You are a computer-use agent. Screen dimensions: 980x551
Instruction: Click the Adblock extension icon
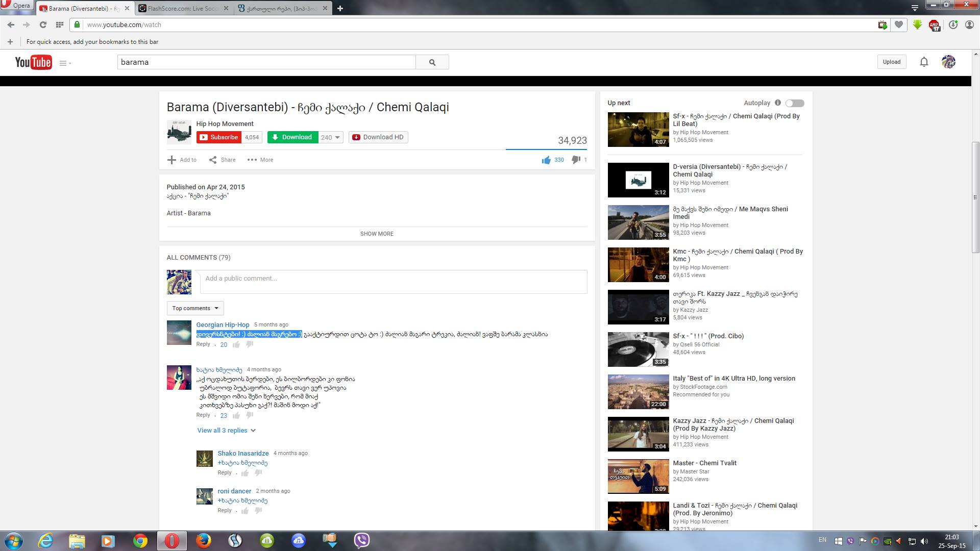934,25
